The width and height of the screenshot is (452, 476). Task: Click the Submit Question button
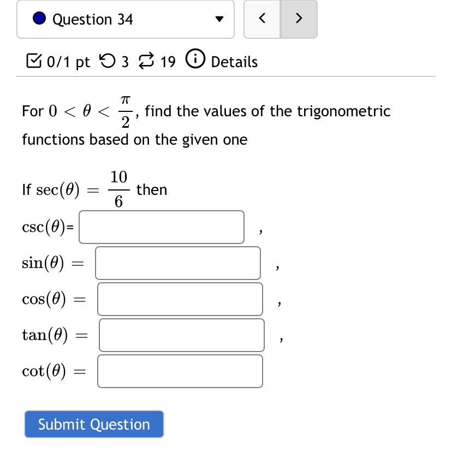[93, 424]
